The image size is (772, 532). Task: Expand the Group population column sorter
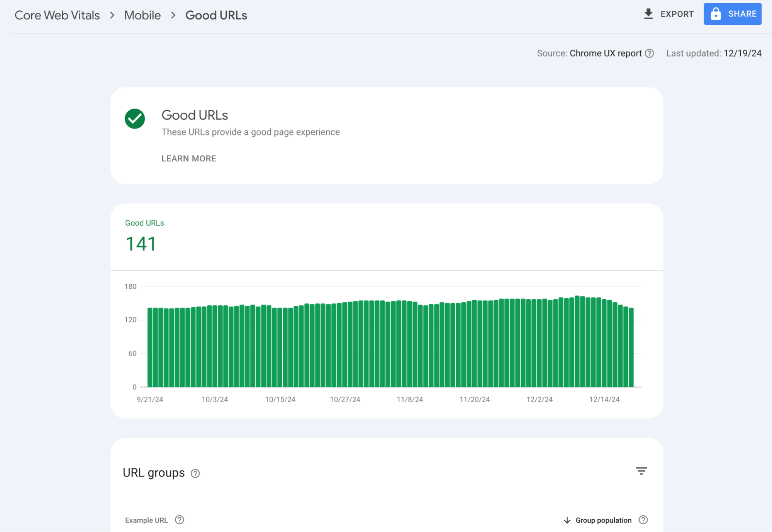coord(603,520)
